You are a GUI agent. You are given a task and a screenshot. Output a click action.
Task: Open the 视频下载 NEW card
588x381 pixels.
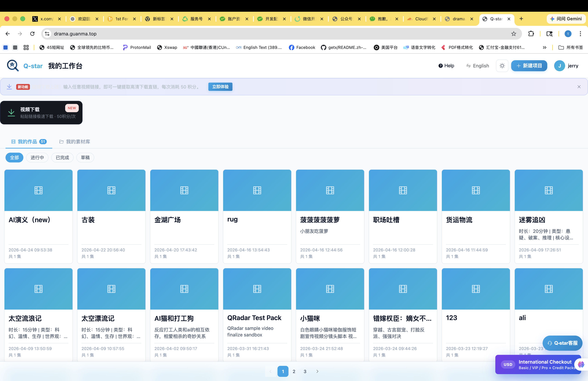pyautogui.click(x=41, y=113)
